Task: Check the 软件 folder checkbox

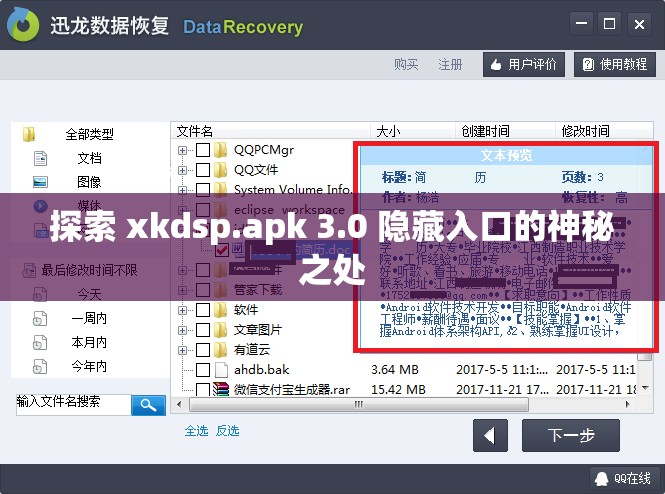Action: tap(203, 310)
